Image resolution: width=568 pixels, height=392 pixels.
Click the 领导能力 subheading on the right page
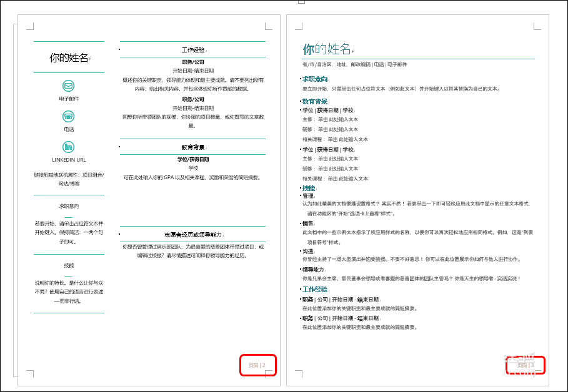tap(313, 269)
